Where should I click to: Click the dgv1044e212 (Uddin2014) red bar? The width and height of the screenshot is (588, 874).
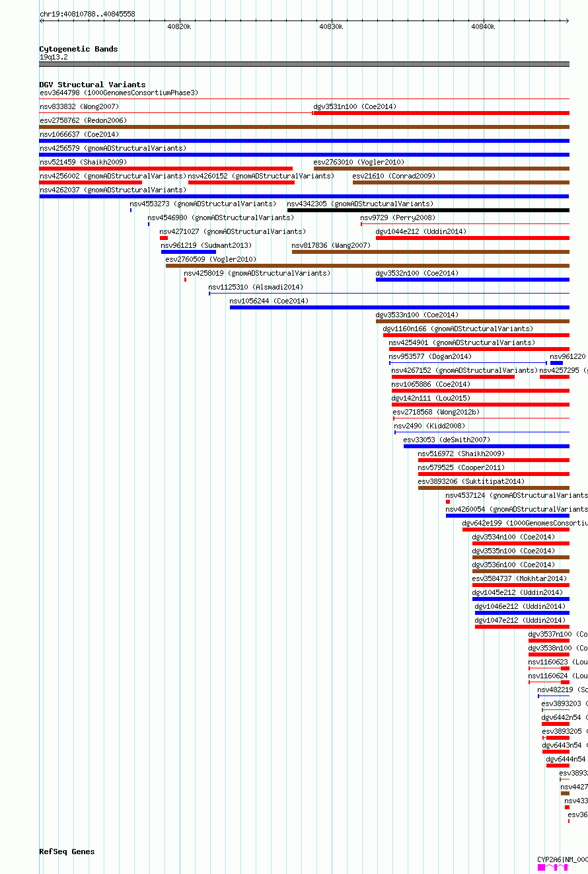pyautogui.click(x=472, y=238)
